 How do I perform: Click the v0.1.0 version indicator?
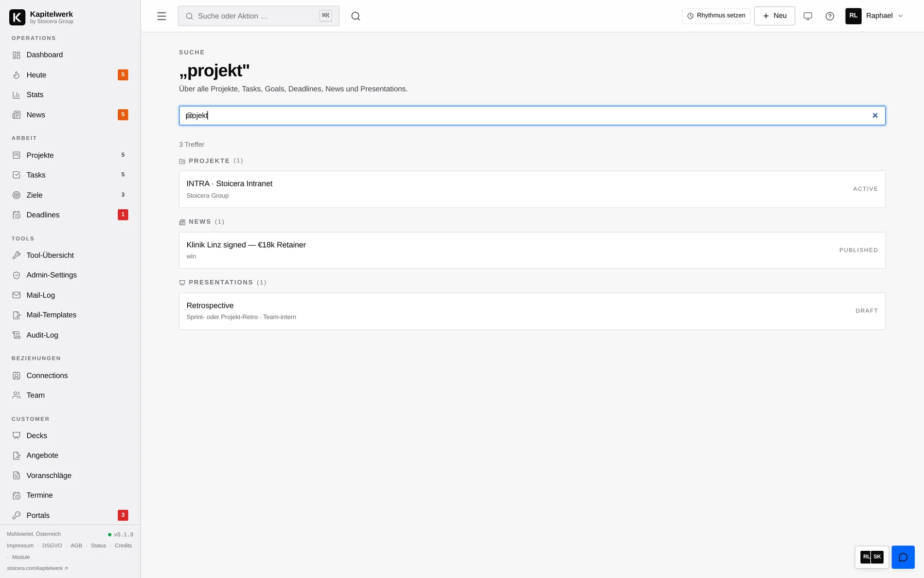point(121,534)
